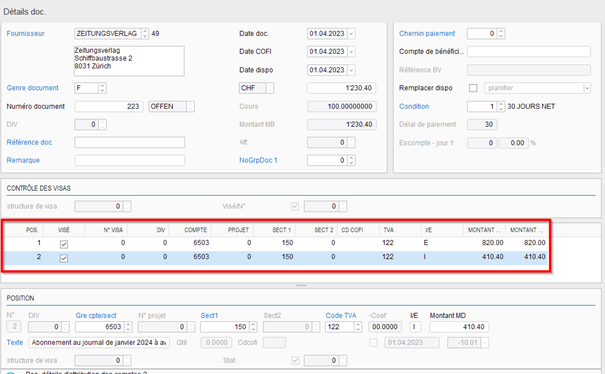Click the Numéro document field 223
This screenshot has height=374, width=605.
click(x=109, y=107)
